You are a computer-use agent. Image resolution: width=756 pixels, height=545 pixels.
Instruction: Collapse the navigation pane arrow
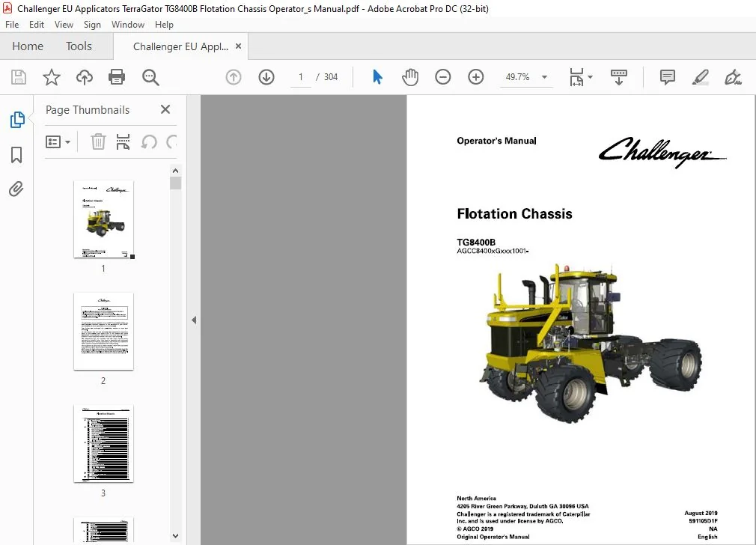coord(194,320)
